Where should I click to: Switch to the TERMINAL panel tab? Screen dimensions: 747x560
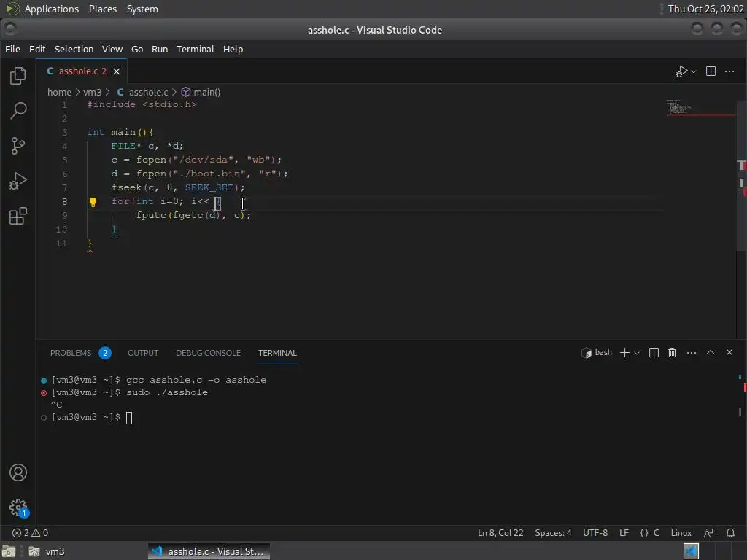point(277,353)
